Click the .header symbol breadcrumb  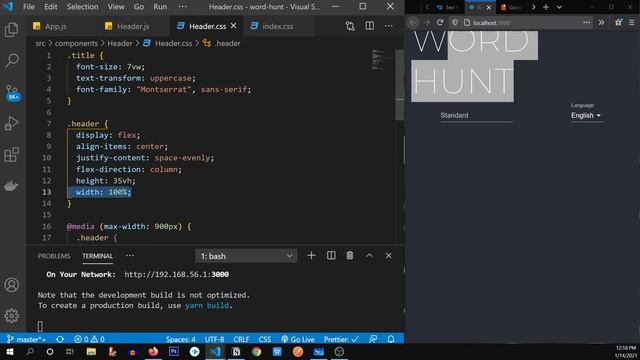(x=227, y=43)
